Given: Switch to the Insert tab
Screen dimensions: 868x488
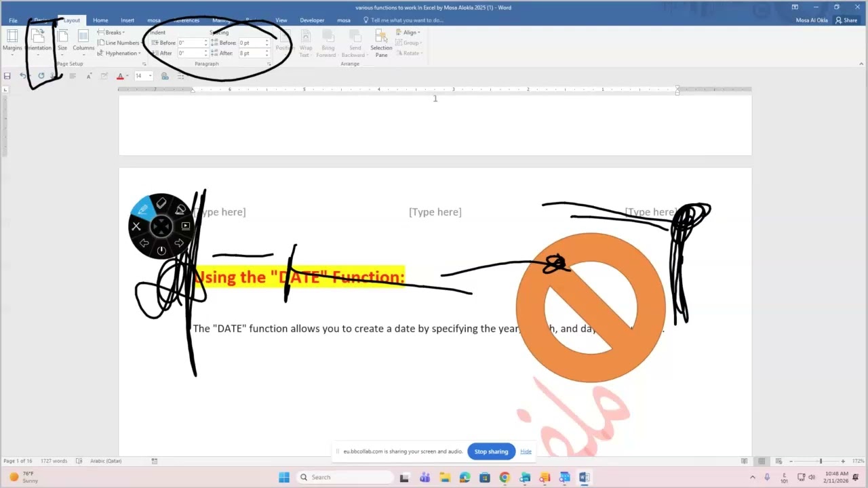Looking at the screenshot, I should click(127, 20).
